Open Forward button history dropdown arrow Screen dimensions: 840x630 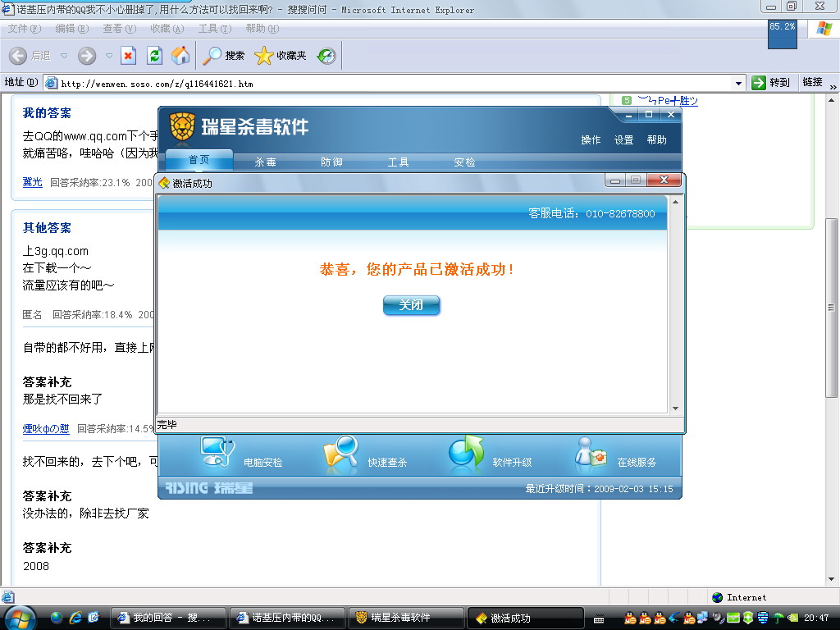[109, 56]
